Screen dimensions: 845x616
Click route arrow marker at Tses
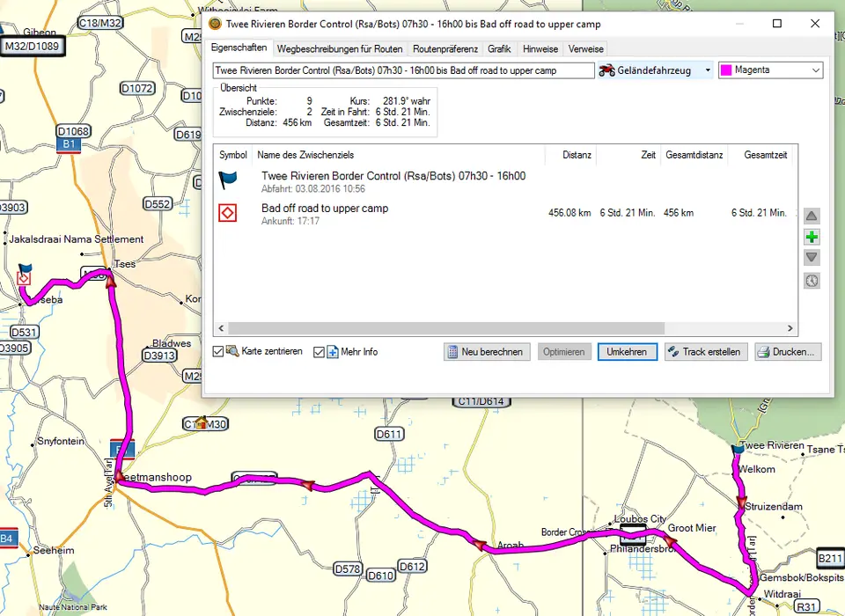111,280
